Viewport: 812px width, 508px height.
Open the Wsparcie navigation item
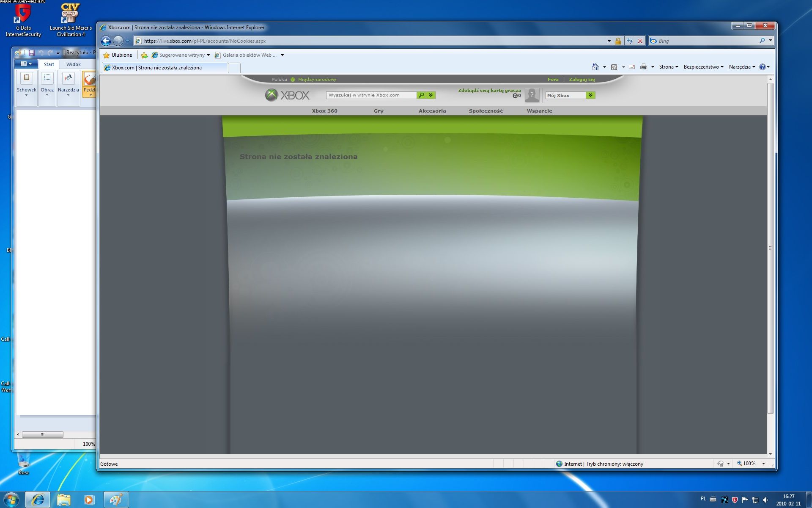pos(539,111)
